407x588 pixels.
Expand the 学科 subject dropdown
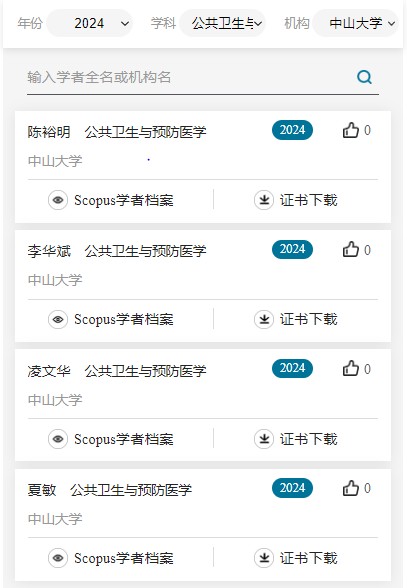point(223,23)
